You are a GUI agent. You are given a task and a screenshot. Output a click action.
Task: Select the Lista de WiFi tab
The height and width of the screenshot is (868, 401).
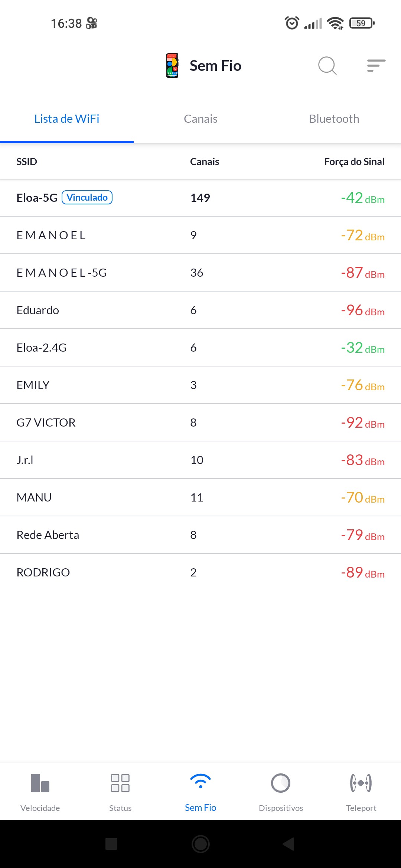coord(67,119)
